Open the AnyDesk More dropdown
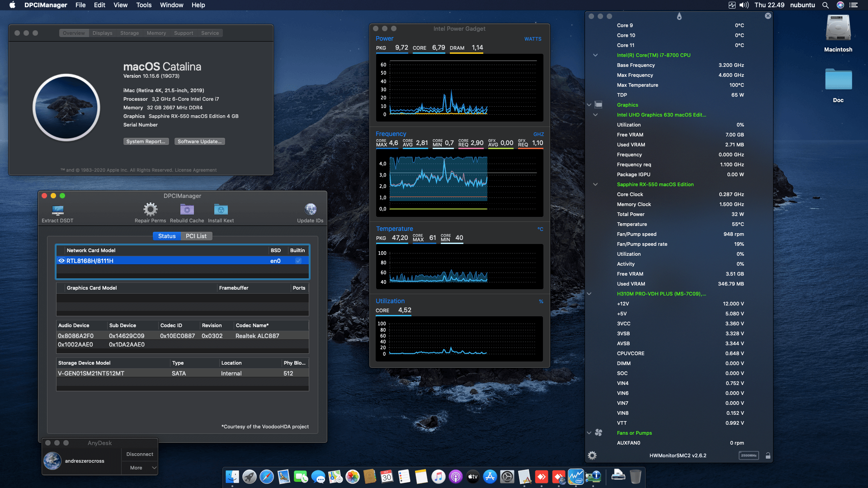The width and height of the screenshot is (868, 488). tap(140, 468)
